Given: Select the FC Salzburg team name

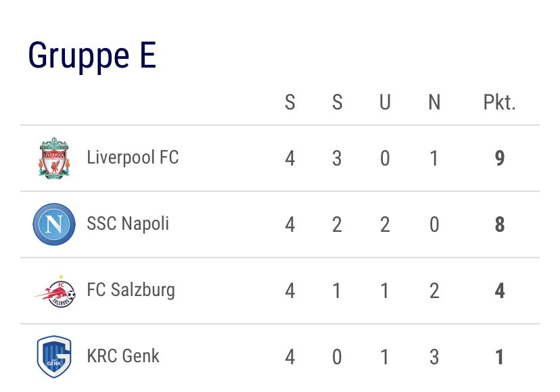Looking at the screenshot, I should click(x=131, y=291).
